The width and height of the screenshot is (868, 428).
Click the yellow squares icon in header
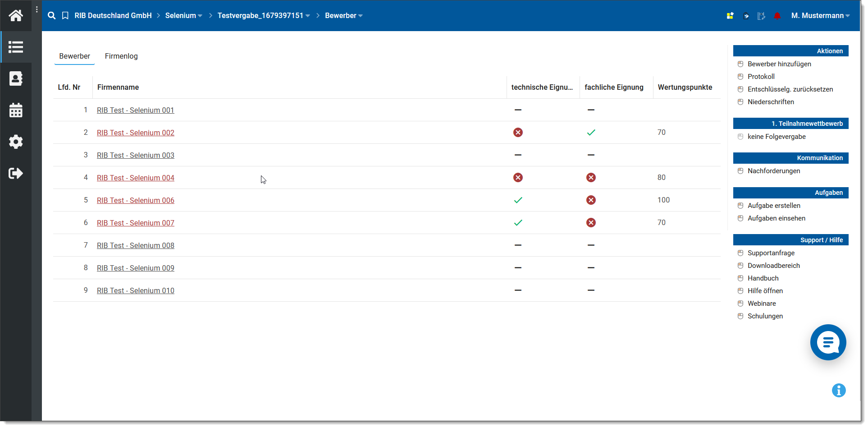click(730, 16)
